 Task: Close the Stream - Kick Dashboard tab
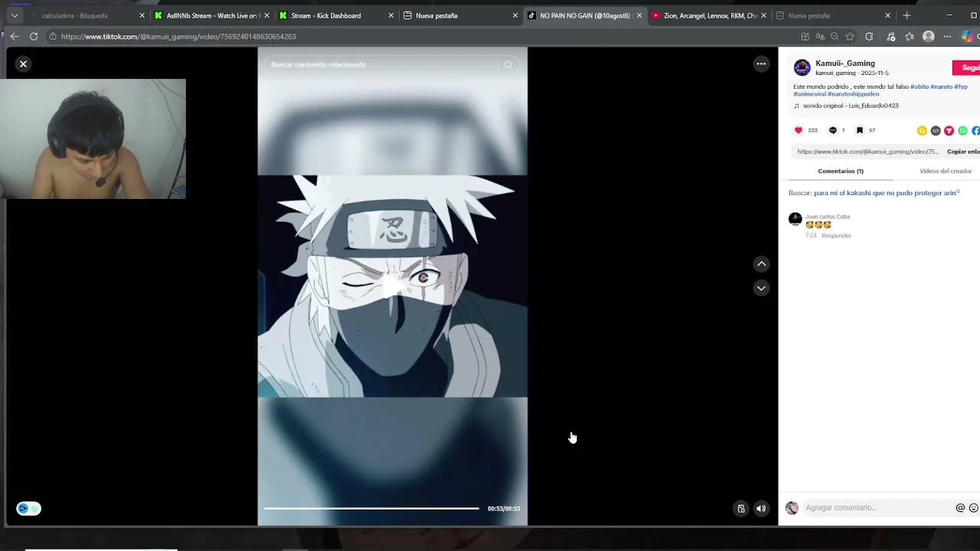[391, 15]
